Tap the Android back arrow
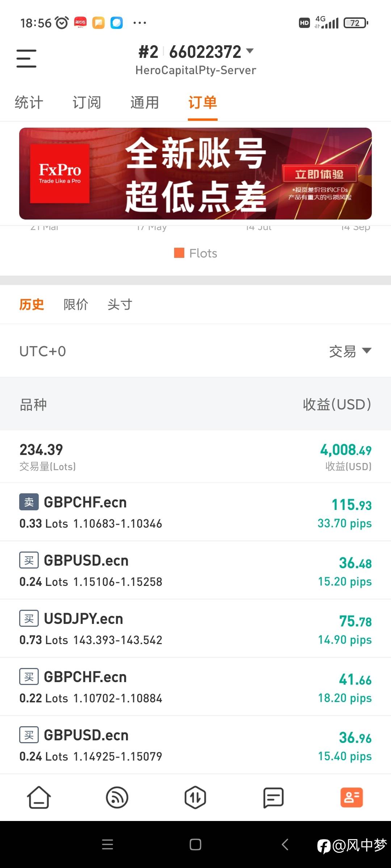391x868 pixels. (285, 845)
